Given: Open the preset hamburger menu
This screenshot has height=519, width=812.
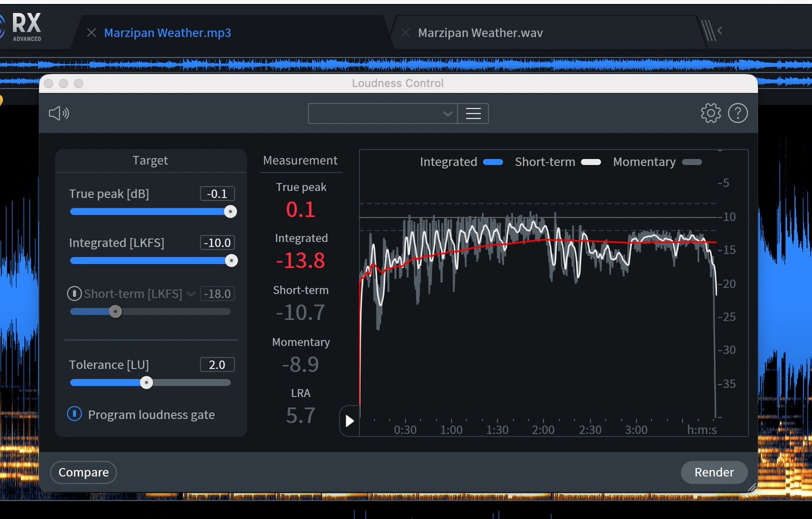Looking at the screenshot, I should click(x=473, y=114).
